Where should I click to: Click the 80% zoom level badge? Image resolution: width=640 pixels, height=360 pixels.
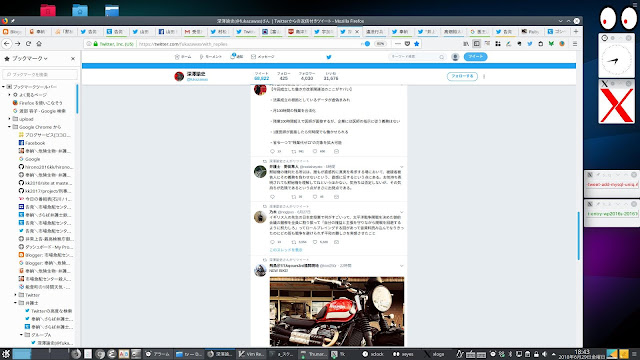[x=380, y=44]
